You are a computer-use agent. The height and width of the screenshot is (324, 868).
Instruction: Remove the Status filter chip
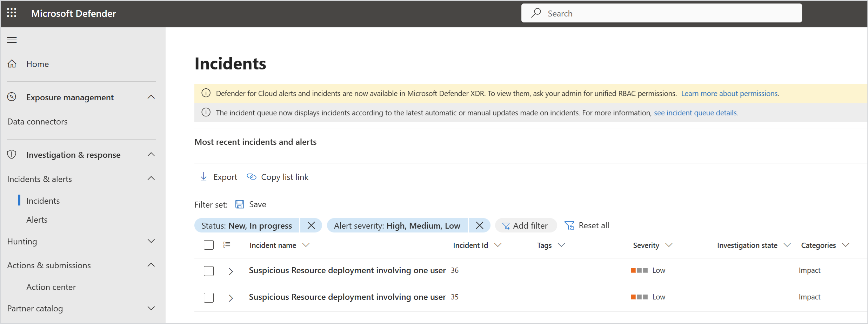[x=311, y=225]
